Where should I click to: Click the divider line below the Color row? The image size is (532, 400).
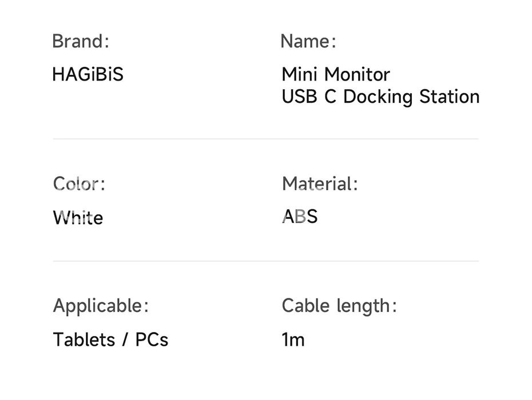tap(265, 261)
